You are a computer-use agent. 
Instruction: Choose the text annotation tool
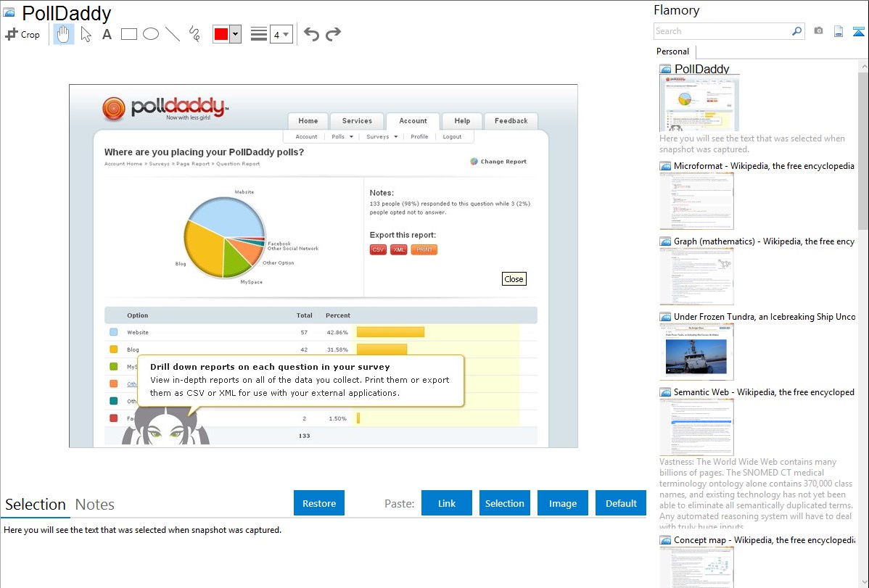(107, 34)
